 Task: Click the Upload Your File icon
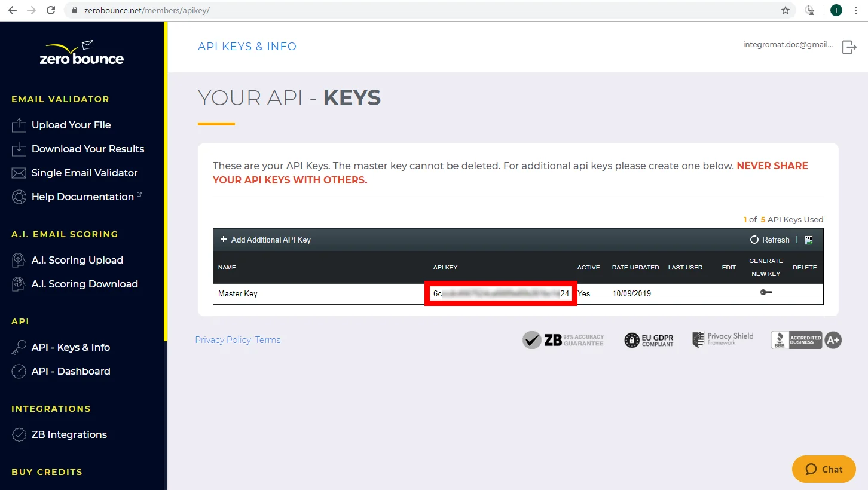[19, 125]
